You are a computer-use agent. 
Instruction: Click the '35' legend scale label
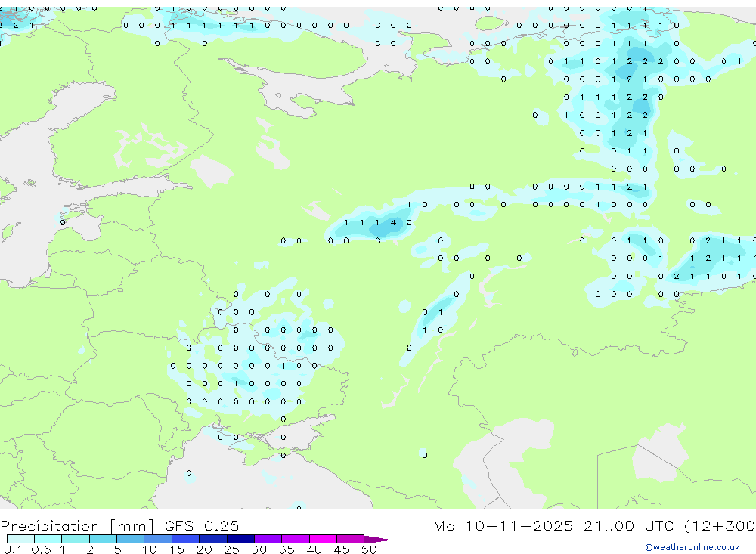pos(287,549)
